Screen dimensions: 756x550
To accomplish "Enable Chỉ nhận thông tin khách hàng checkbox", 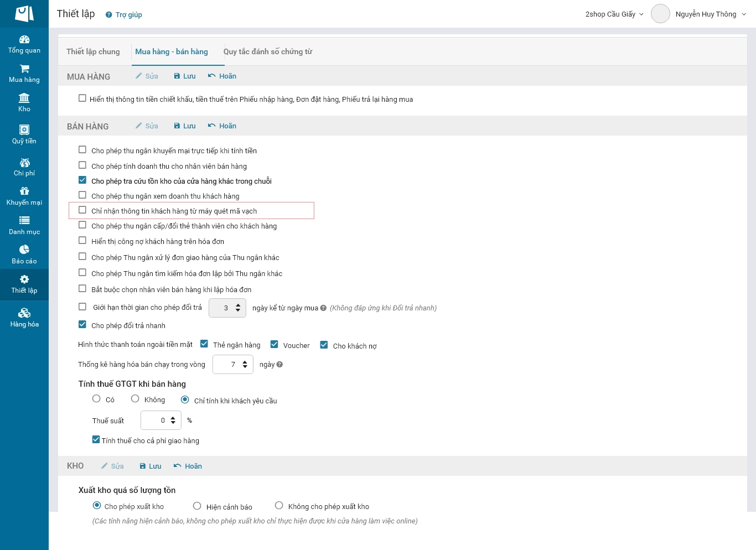I will click(82, 210).
